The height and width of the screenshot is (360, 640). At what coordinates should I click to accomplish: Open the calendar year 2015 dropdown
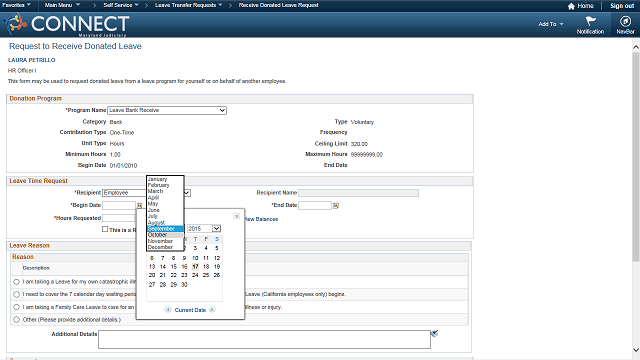click(x=204, y=229)
